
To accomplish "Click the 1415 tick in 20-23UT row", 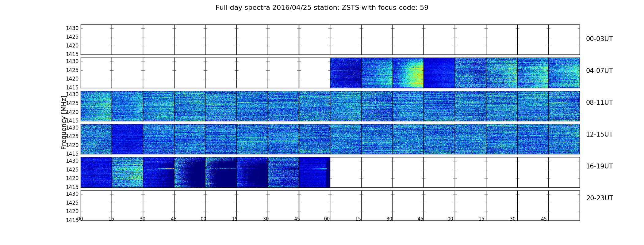I will [x=72, y=220].
